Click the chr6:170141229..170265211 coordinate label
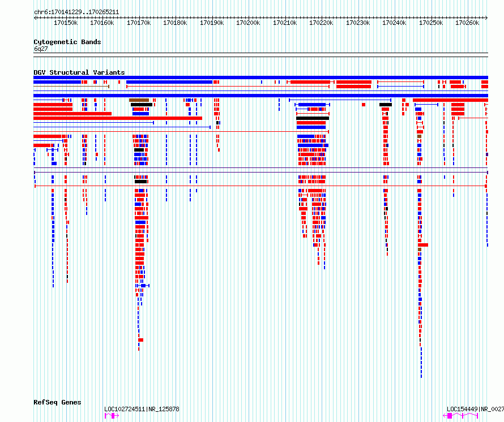Image resolution: width=504 pixels, height=422 pixels. [76, 12]
